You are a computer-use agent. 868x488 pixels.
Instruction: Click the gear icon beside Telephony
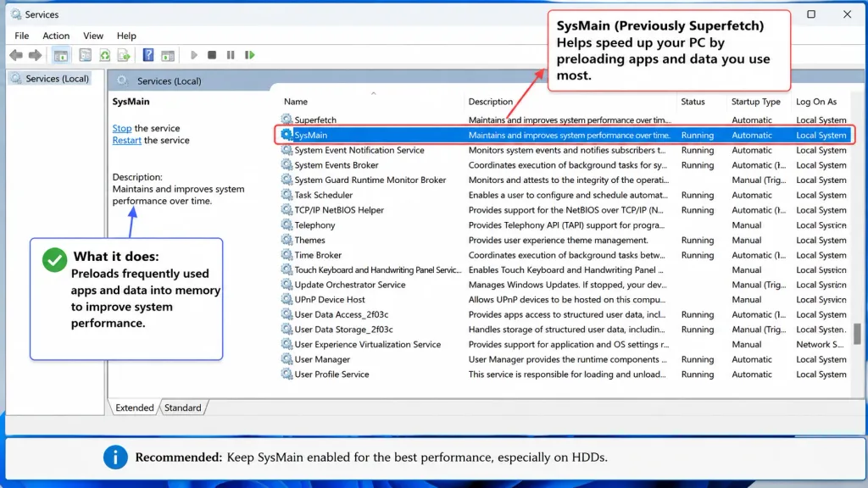pos(287,224)
